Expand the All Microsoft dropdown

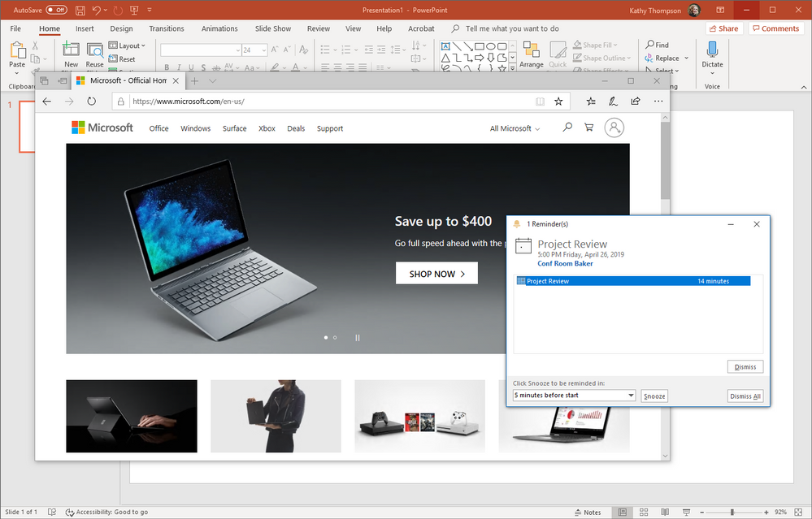(x=515, y=128)
